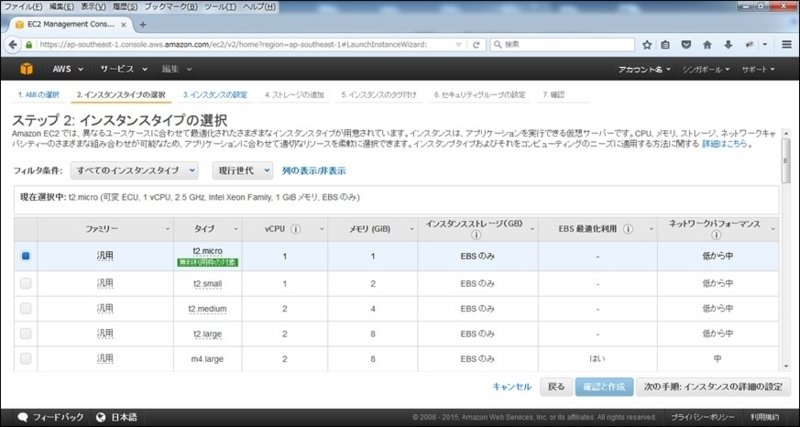Select the m4.large instance checkbox
800x427 pixels.
[x=26, y=358]
